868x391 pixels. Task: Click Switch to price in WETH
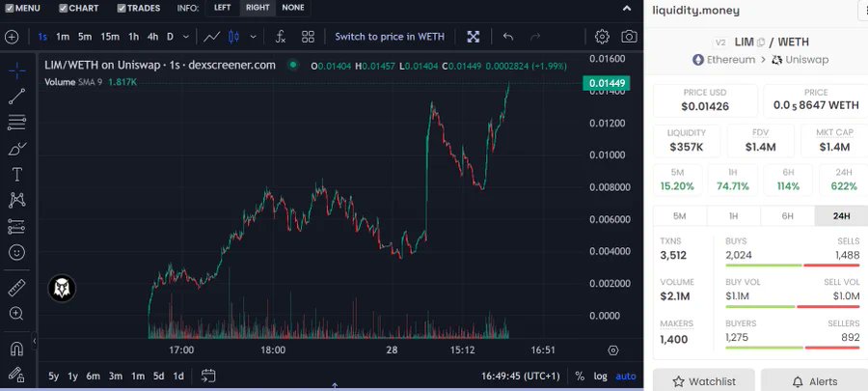[x=390, y=37]
